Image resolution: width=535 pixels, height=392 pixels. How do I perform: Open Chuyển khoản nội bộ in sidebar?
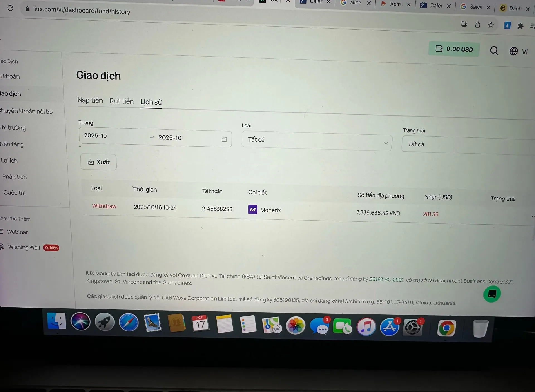coord(26,111)
